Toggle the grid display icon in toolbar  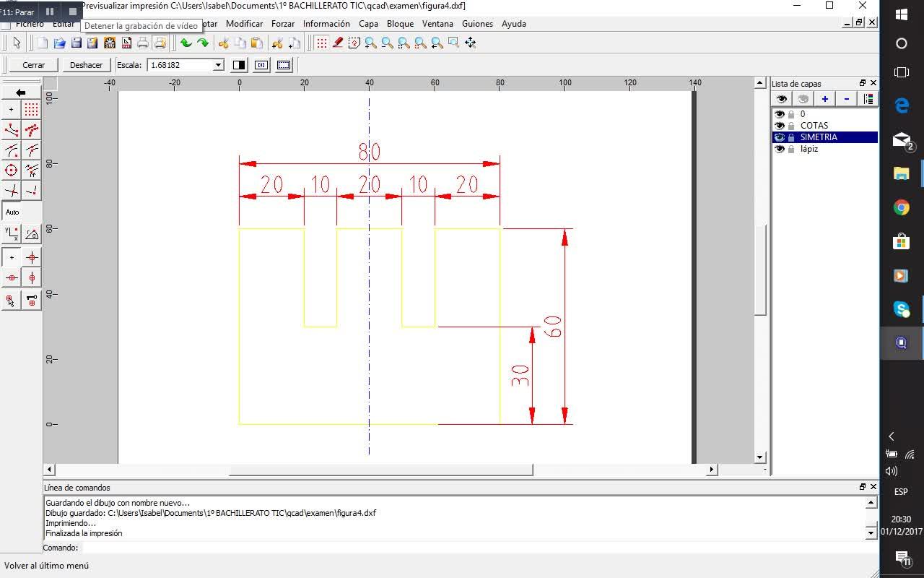pos(321,43)
